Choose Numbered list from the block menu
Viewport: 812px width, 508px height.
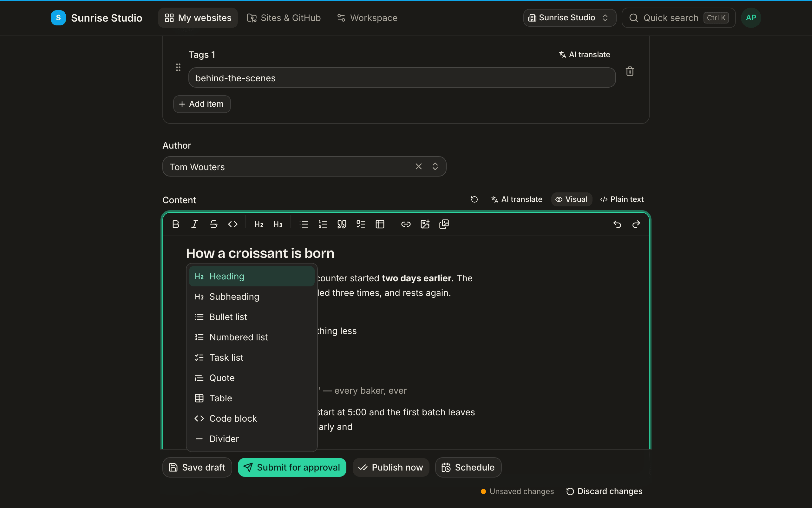[252, 337]
